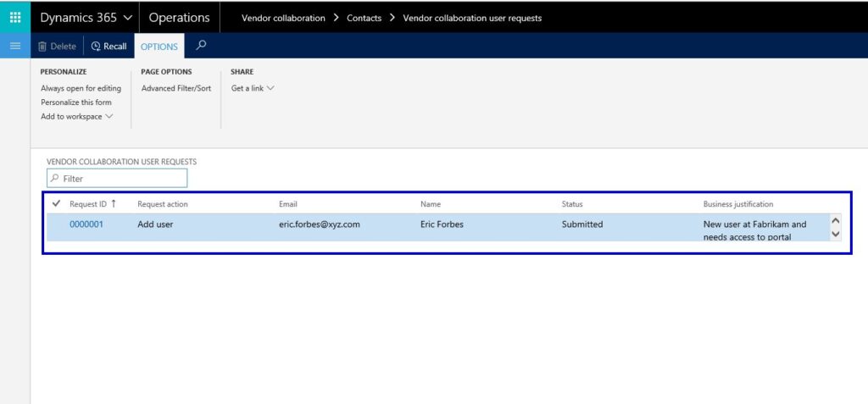Screen dimensions: 868x404
Task: Toggle the select-all checkmark in grid header
Action: pyautogui.click(x=56, y=203)
